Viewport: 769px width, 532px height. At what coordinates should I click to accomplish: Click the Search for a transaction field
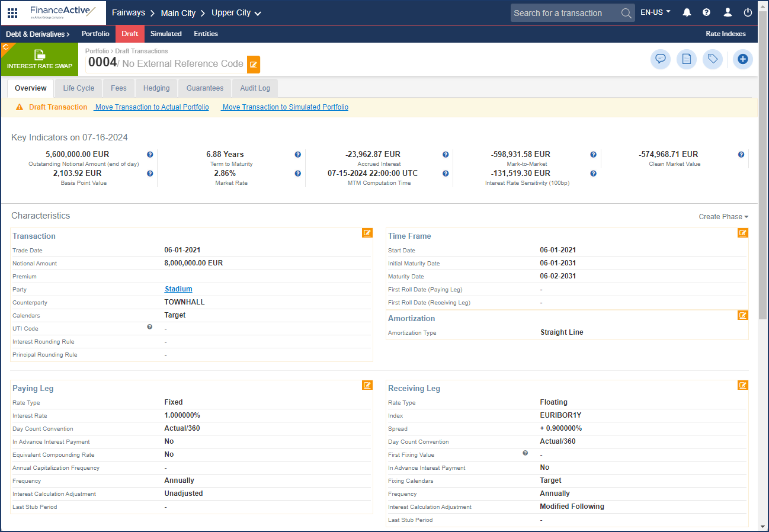coord(566,13)
